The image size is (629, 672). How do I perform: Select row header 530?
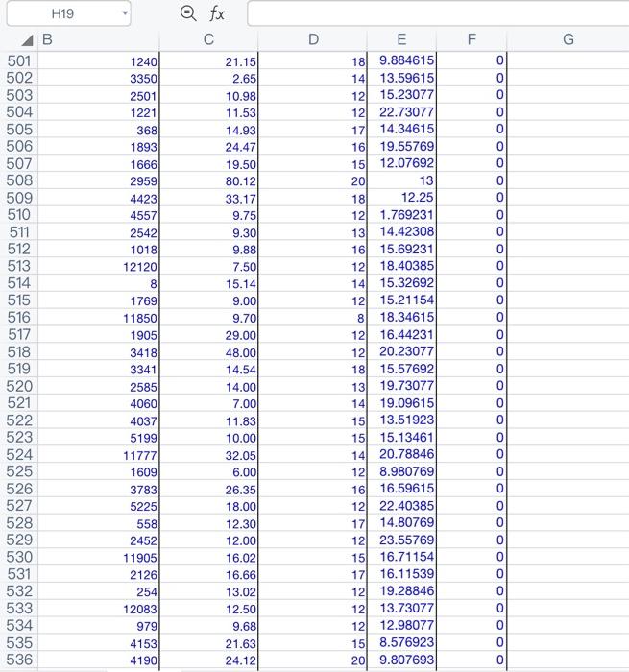pyautogui.click(x=19, y=557)
